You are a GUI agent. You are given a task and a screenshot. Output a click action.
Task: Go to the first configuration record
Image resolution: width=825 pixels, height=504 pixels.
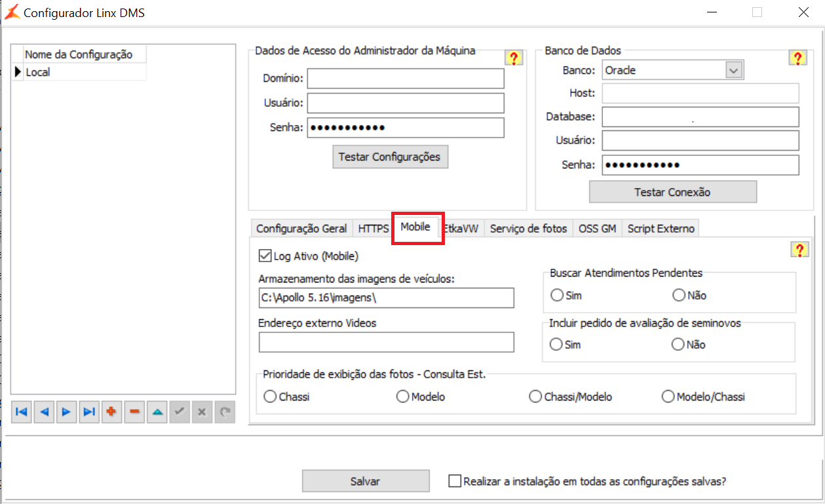pyautogui.click(x=22, y=412)
